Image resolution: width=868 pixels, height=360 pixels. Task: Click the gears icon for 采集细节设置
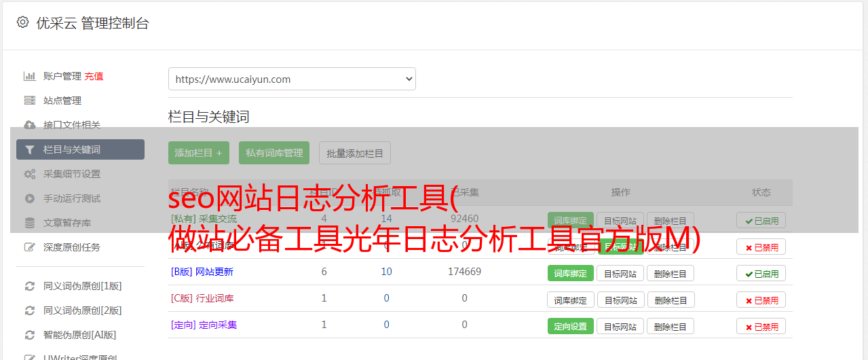point(30,174)
